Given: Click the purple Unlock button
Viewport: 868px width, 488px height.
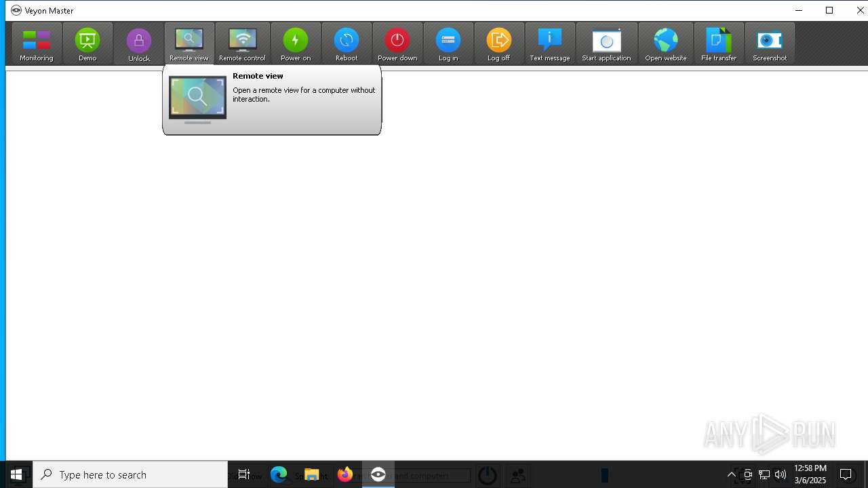Looking at the screenshot, I should tap(139, 44).
